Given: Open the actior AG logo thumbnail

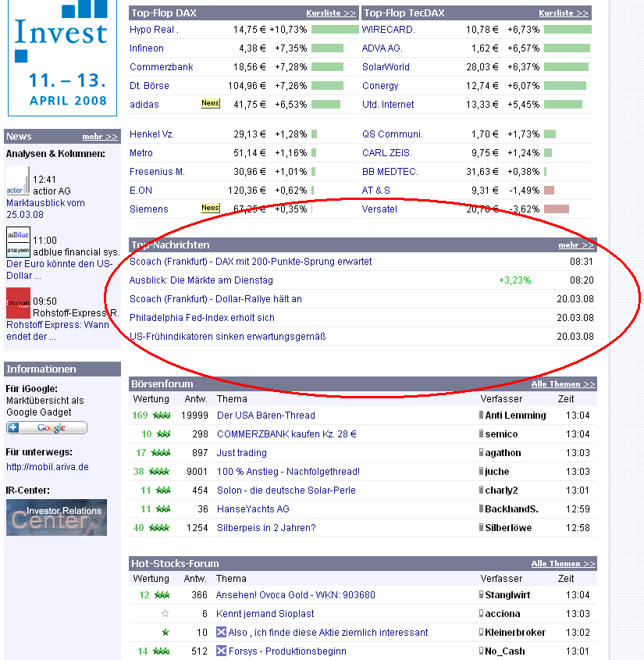Looking at the screenshot, I should tap(18, 181).
